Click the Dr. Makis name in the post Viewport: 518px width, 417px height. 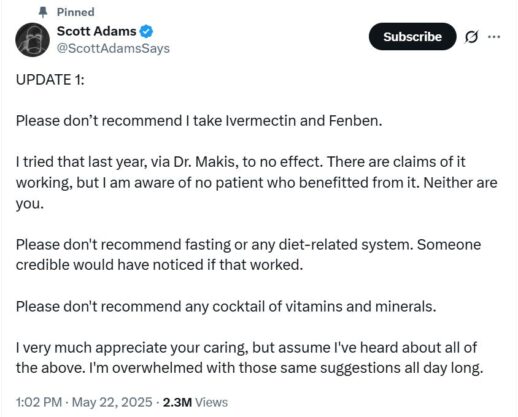[204, 162]
